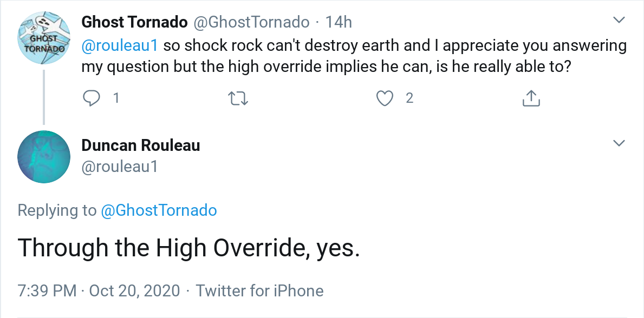Click the Twitter for iPhone source link
This screenshot has height=318, width=644.
click(x=259, y=291)
